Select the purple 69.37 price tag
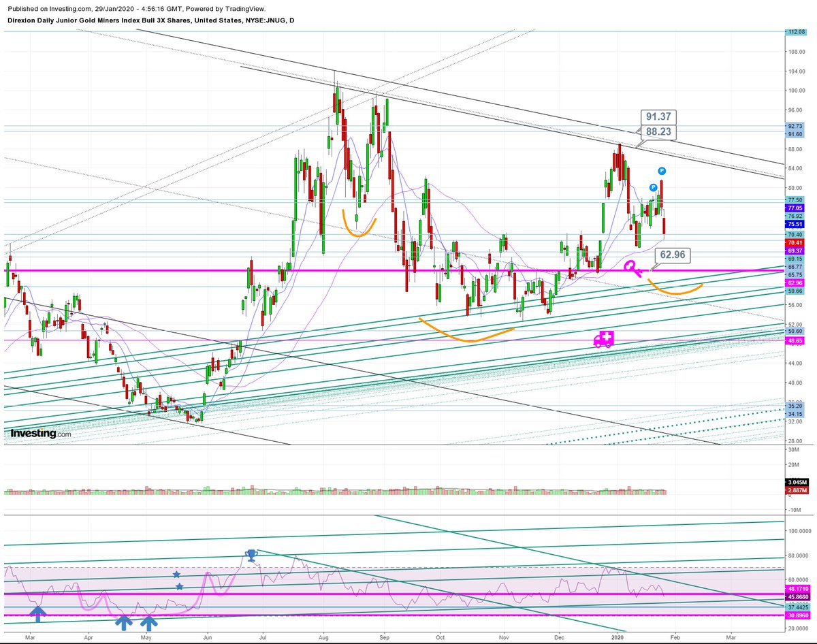 [795, 251]
